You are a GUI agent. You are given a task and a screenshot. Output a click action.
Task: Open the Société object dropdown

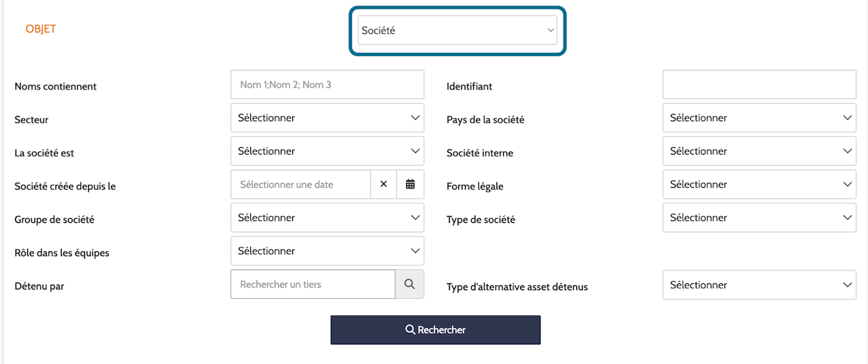coord(457,31)
